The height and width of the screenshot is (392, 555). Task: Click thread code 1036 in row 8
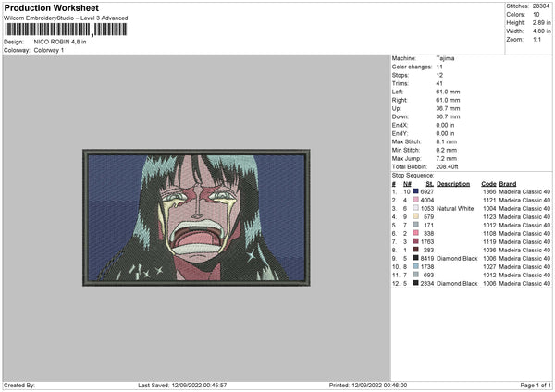[489, 251]
